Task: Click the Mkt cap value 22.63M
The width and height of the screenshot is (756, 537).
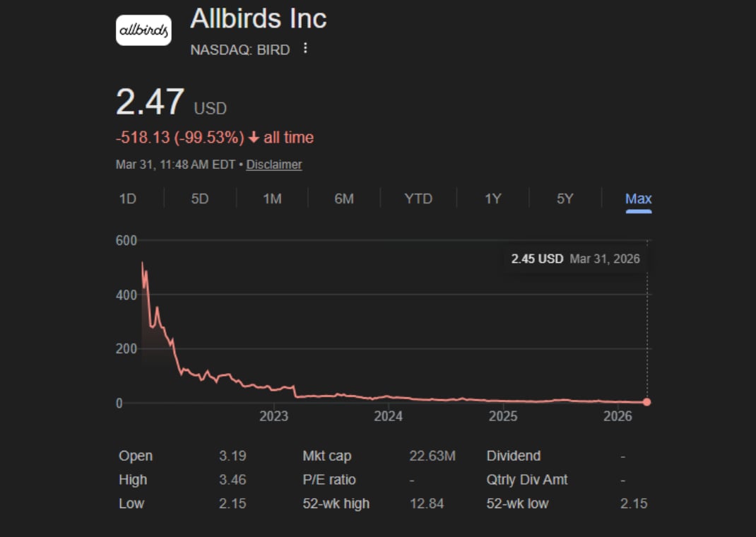Action: [x=433, y=456]
